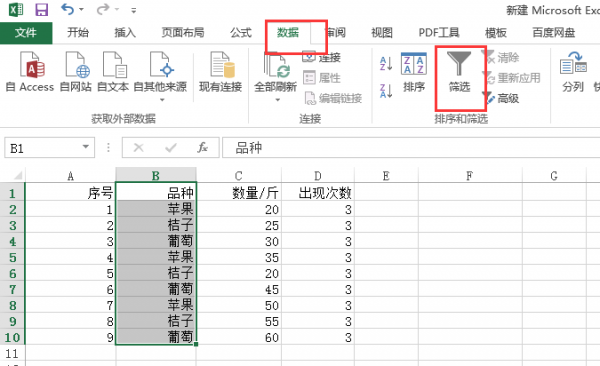Open the PDF工具 tab
Screen dimensions: 600x366
(x=439, y=33)
